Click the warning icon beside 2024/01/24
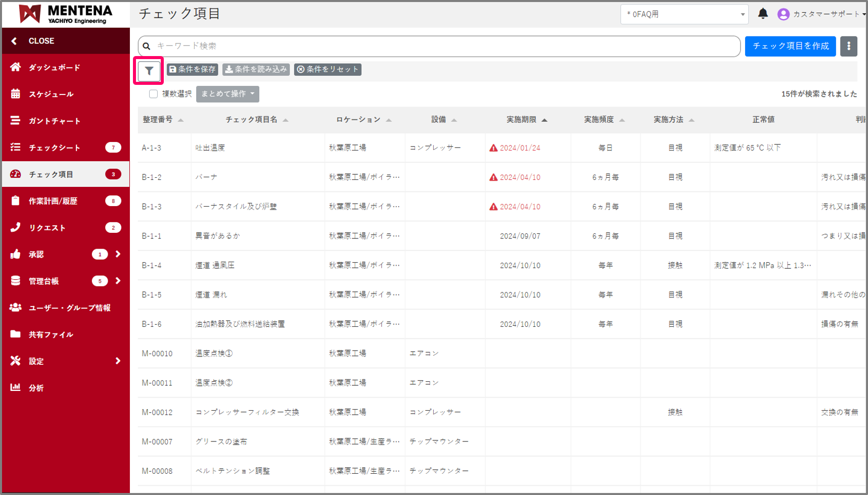868x495 pixels. click(x=493, y=148)
